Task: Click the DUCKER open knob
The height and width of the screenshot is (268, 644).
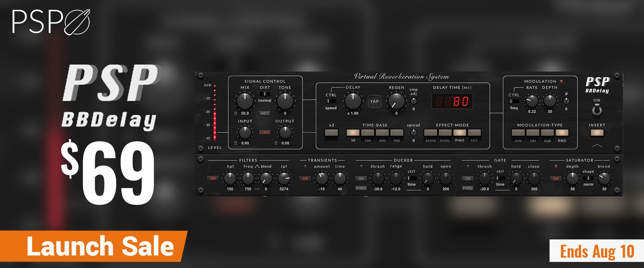Action: coord(446,178)
